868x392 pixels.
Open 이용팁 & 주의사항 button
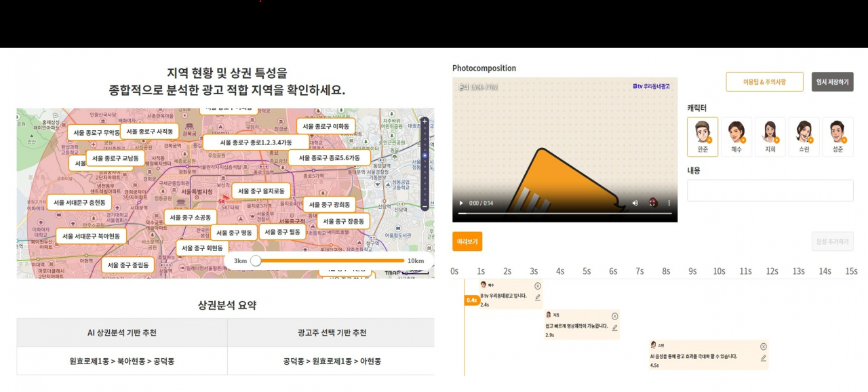click(x=764, y=81)
